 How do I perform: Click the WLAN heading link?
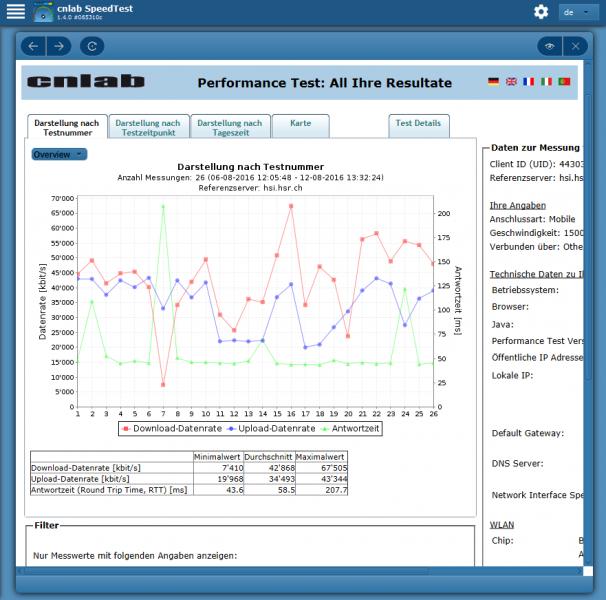coord(502,525)
